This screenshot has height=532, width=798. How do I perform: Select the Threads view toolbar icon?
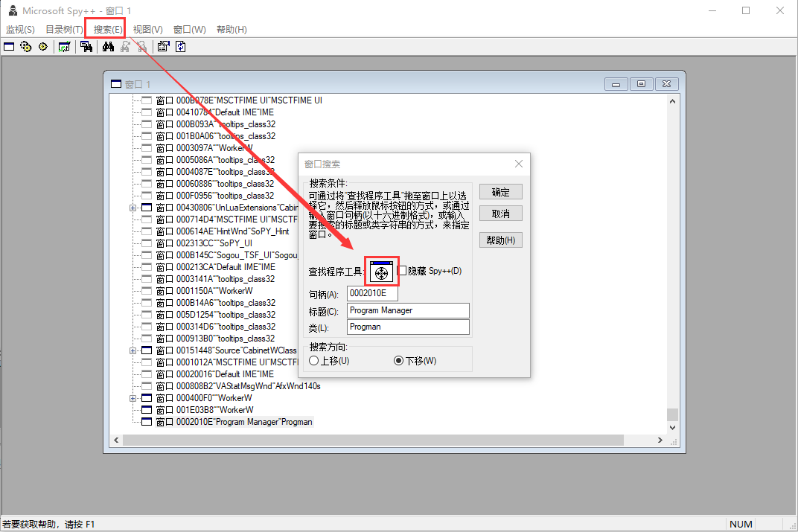click(42, 46)
